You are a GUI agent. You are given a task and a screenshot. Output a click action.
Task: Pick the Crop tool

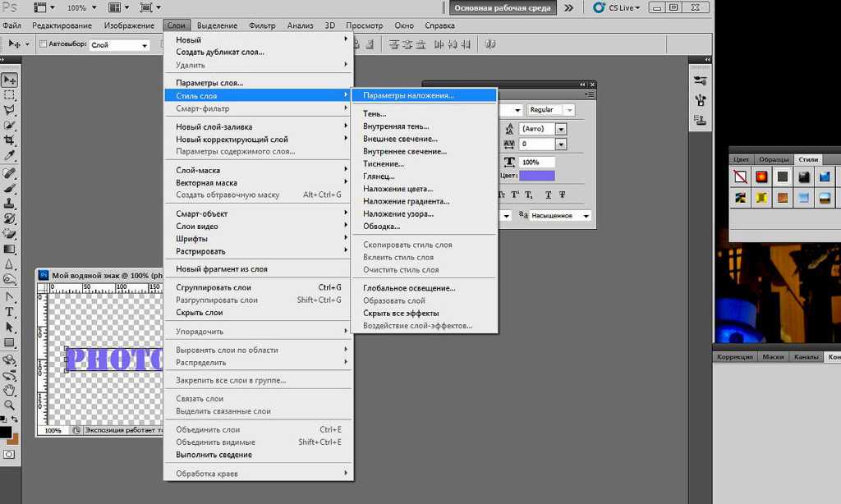tap(10, 140)
